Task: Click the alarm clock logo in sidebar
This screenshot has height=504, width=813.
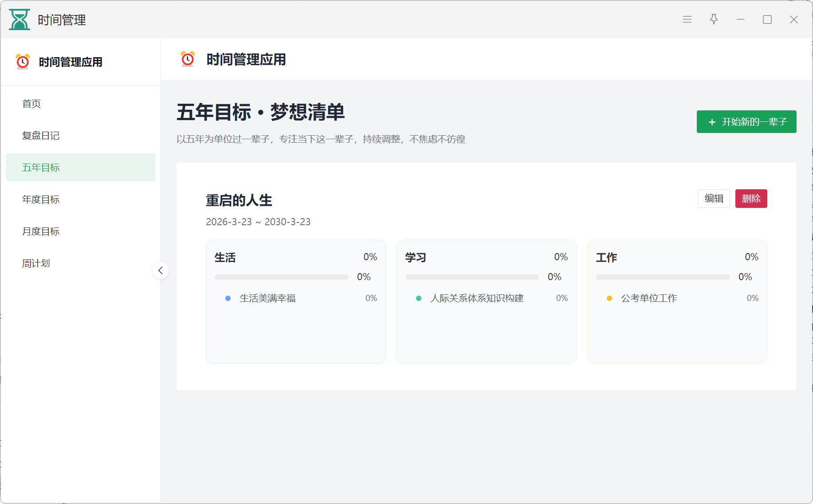Action: tap(23, 62)
